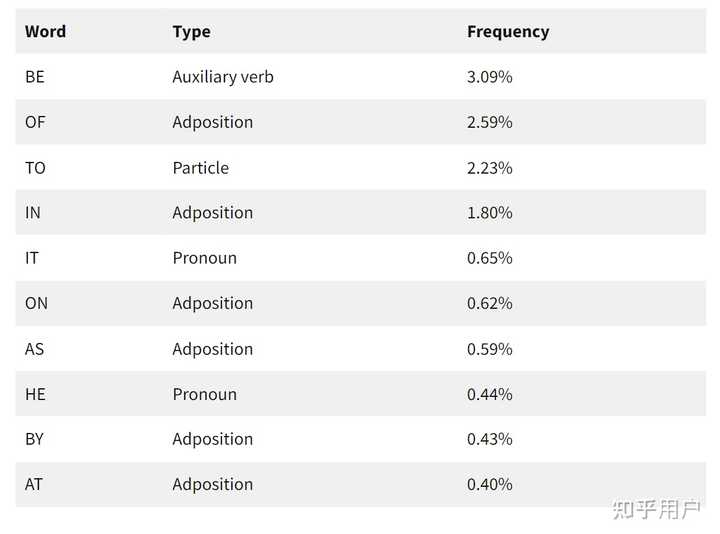The width and height of the screenshot is (720, 534).
Task: Click the 1.80% frequency value
Action: [x=489, y=213]
